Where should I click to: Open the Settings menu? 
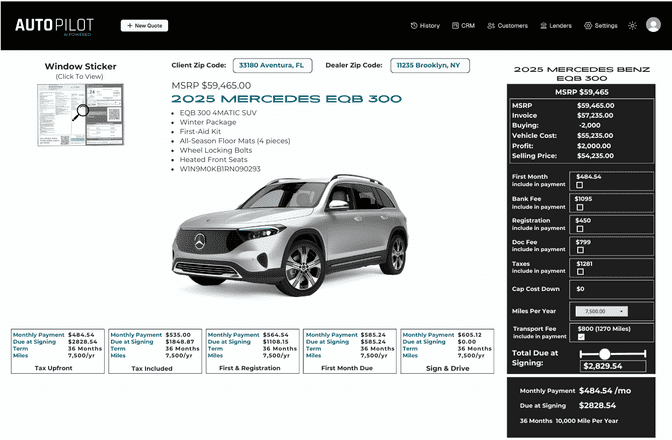[x=600, y=26]
